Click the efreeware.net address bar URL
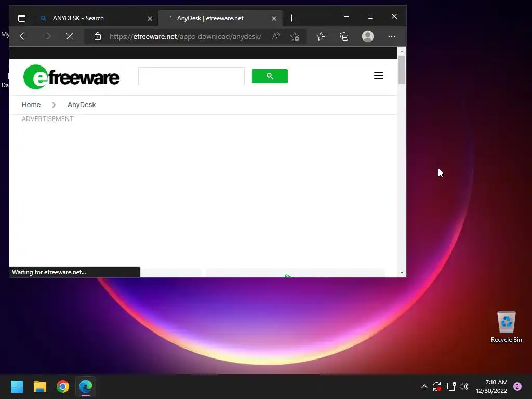 tap(185, 37)
